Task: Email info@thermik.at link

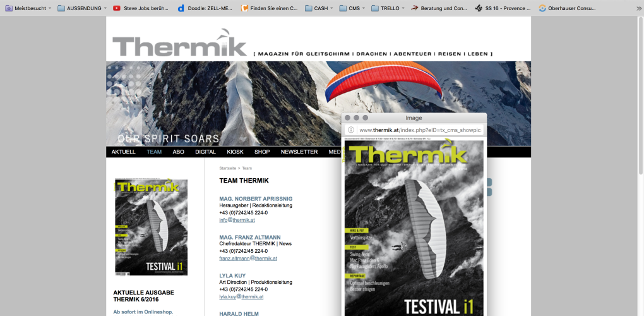Action: coord(237,220)
